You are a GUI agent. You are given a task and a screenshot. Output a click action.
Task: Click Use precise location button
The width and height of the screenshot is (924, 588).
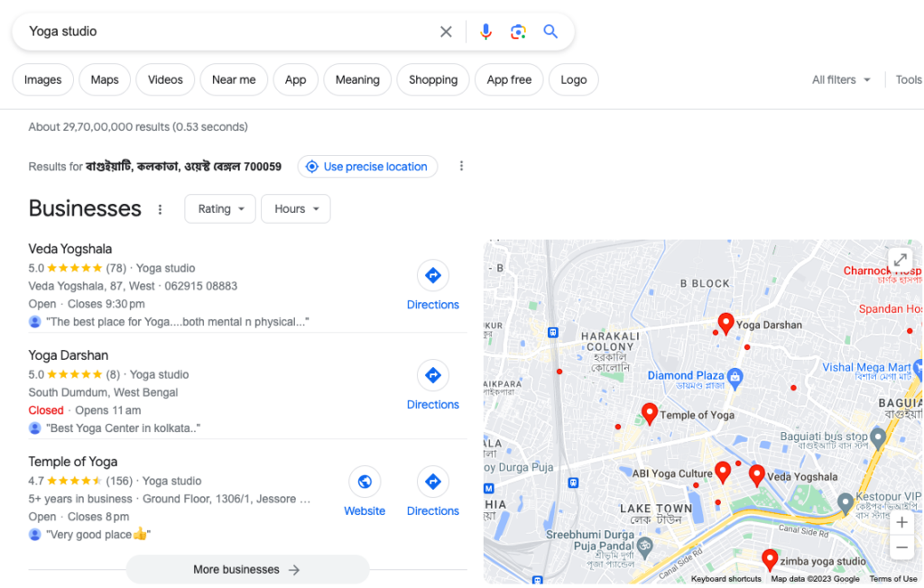[367, 166]
